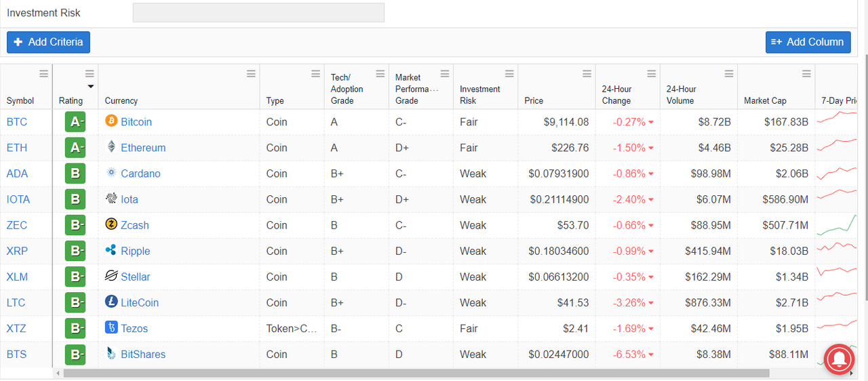Image resolution: width=868 pixels, height=381 pixels.
Task: Open the Bitcoin currency link
Action: point(136,122)
